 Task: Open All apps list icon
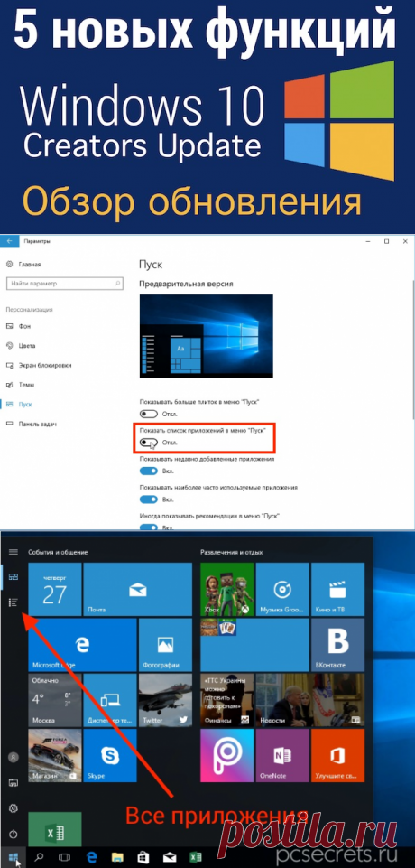[x=14, y=602]
